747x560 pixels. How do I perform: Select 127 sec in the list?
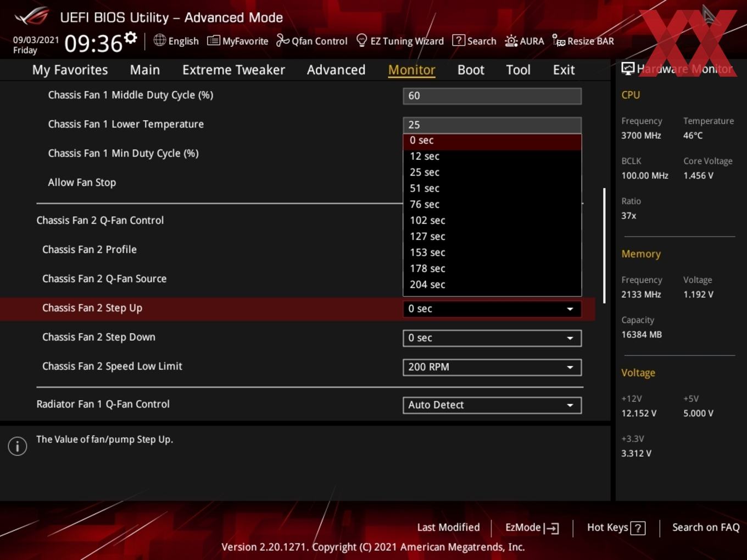click(x=492, y=237)
